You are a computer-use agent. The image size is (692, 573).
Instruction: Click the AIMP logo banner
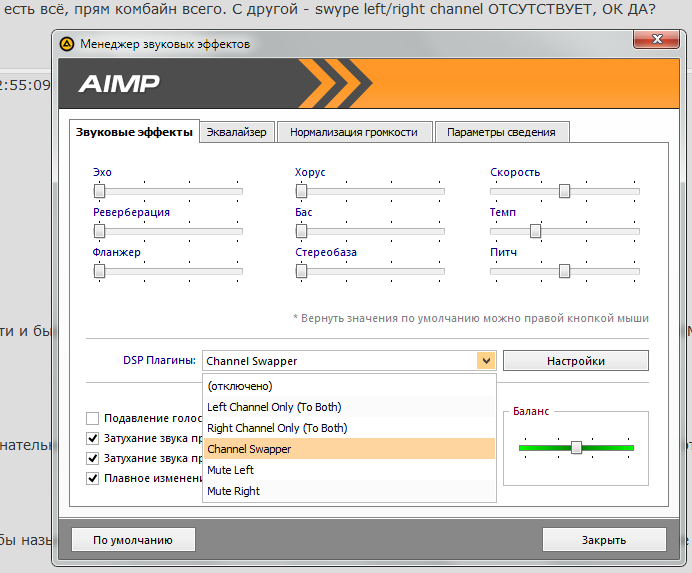coord(119,83)
